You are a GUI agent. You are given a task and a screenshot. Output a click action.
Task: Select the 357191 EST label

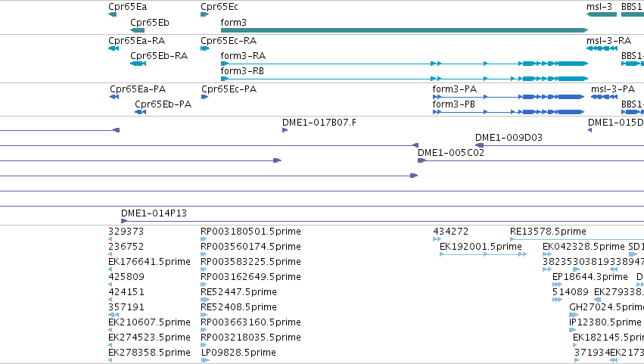(126, 307)
